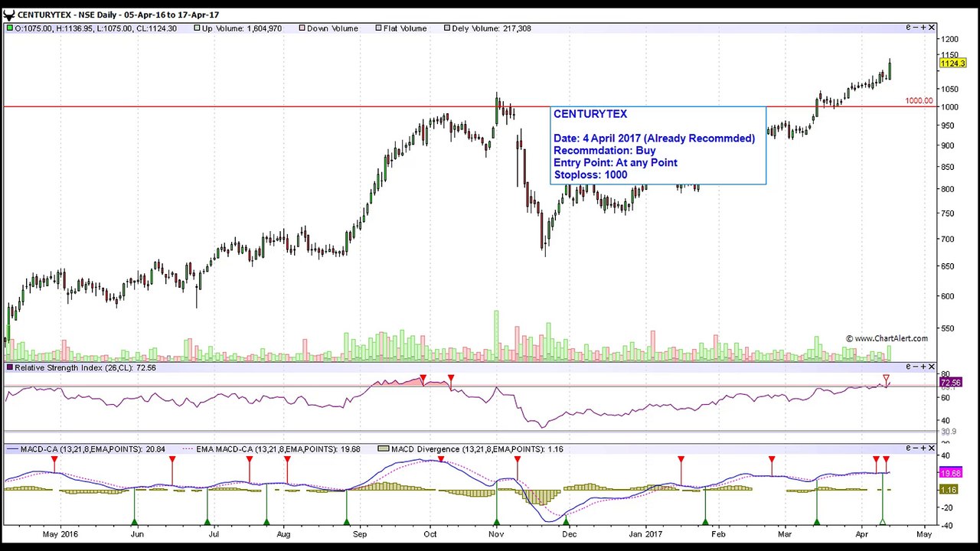Click the ChartAlert bull logo in title bar
The image size is (980, 551).
[8, 15]
